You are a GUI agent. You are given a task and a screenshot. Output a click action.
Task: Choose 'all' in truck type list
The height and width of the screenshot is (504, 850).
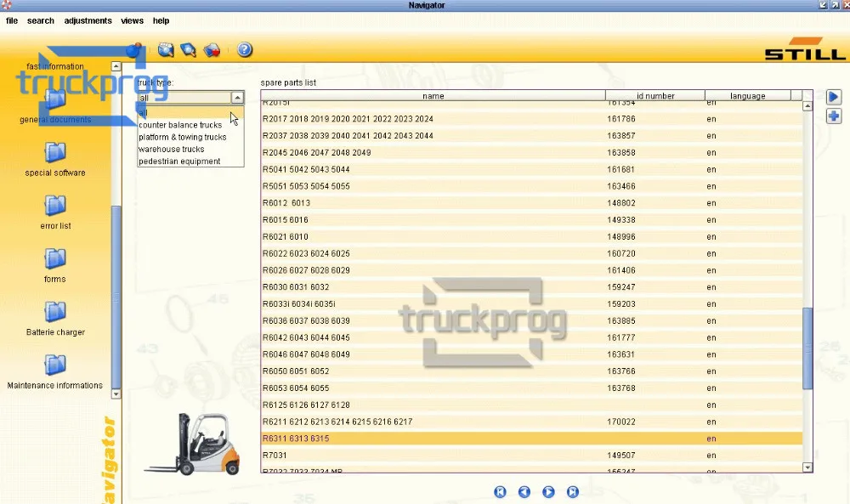point(190,113)
